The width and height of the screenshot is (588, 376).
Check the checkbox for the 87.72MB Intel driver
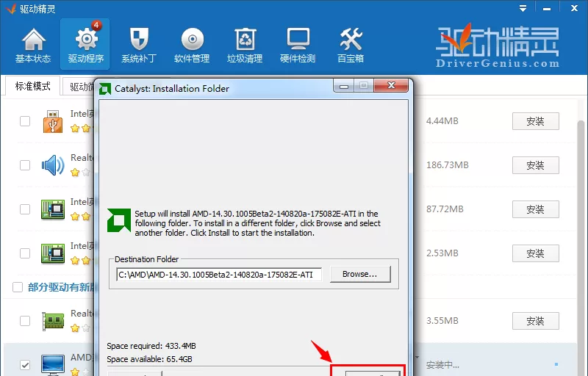(x=25, y=209)
